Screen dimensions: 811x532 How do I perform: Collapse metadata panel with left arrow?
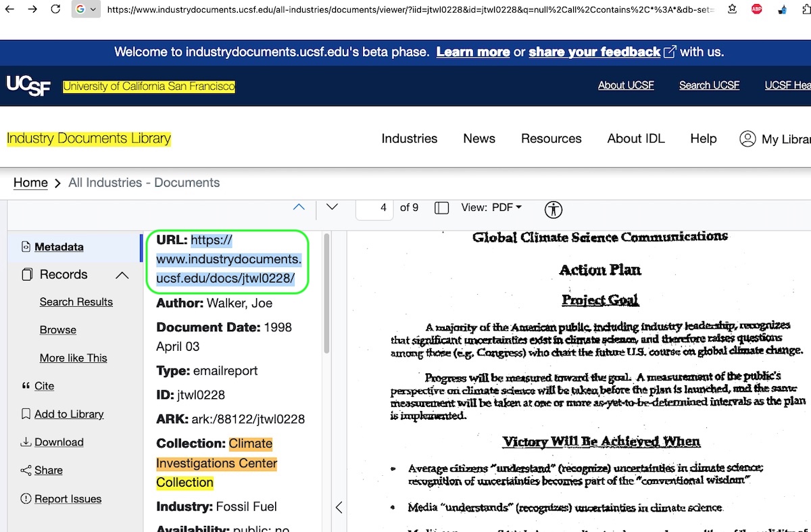[339, 507]
